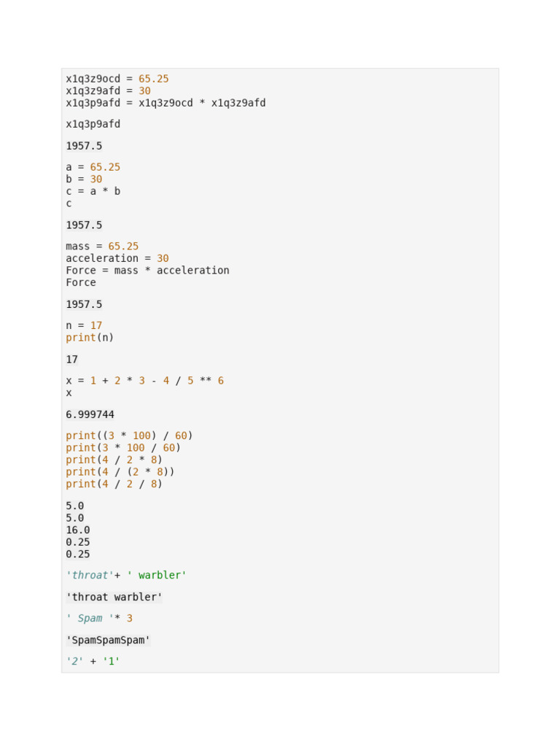This screenshot has height=747, width=560.
Task: Click the line "x1q3z9afd = 30"
Action: point(108,91)
